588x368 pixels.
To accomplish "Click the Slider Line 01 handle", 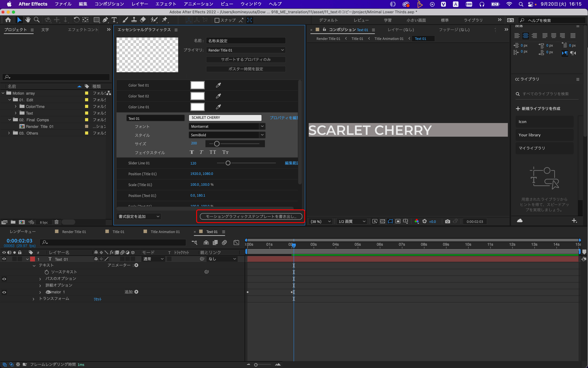I will [x=228, y=163].
